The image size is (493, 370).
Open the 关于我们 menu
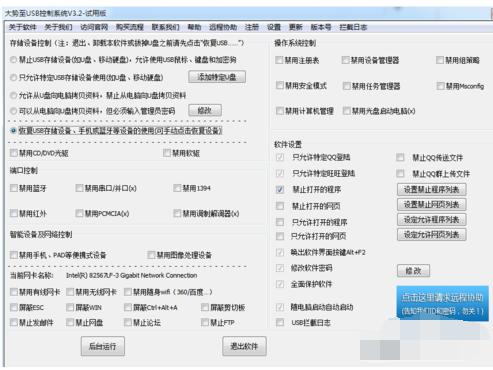click(x=58, y=27)
